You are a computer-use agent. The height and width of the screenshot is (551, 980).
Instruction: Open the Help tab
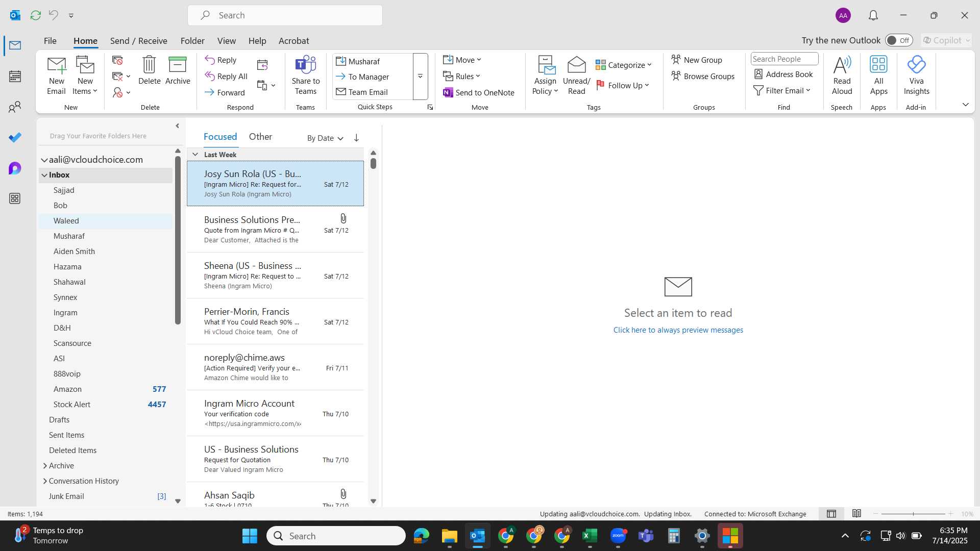257,41
